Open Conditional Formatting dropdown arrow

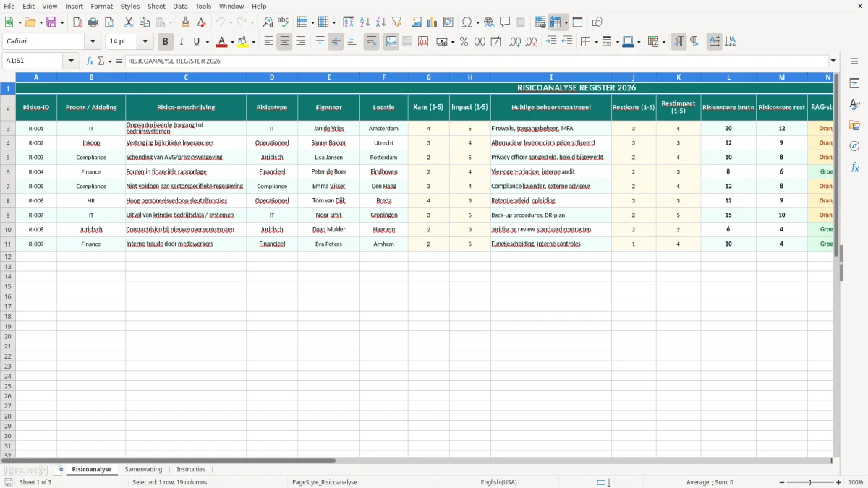click(x=663, y=42)
